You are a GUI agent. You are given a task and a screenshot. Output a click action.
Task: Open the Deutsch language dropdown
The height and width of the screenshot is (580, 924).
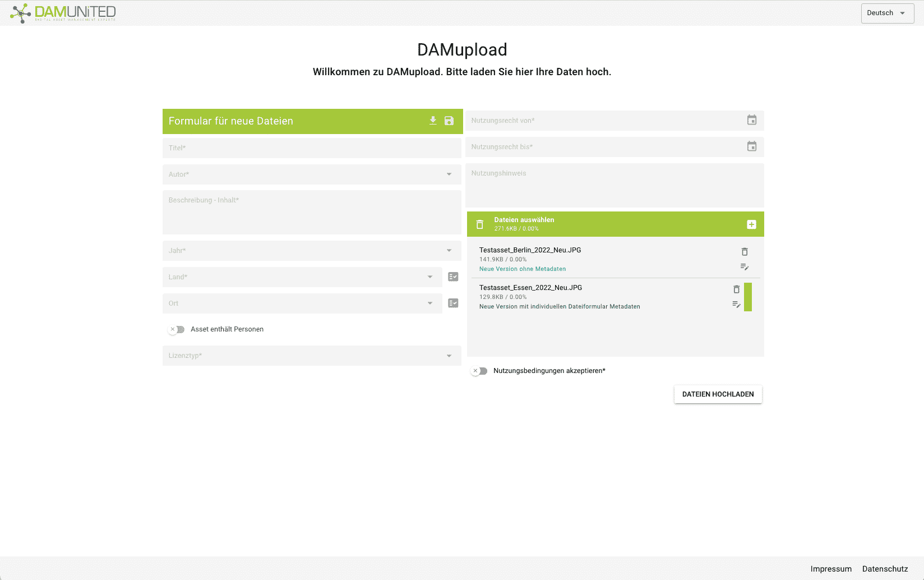888,13
